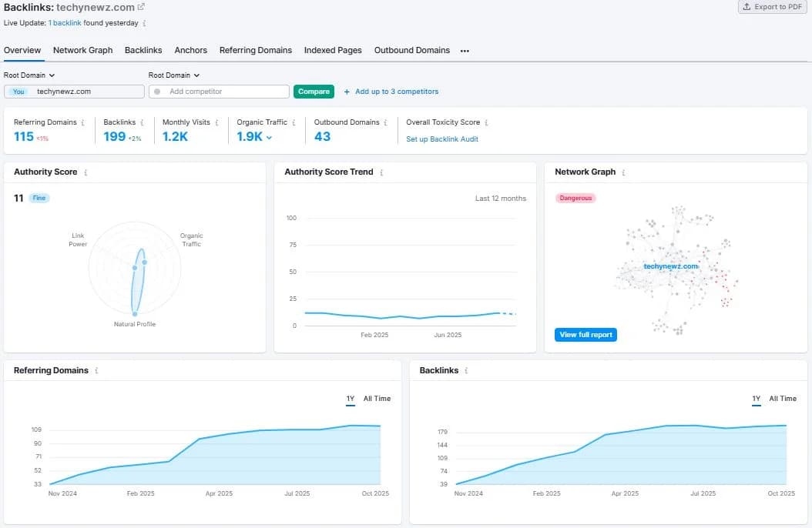Click info icon beside Overall Toxicity Score
The width and height of the screenshot is (812, 528).
486,122
